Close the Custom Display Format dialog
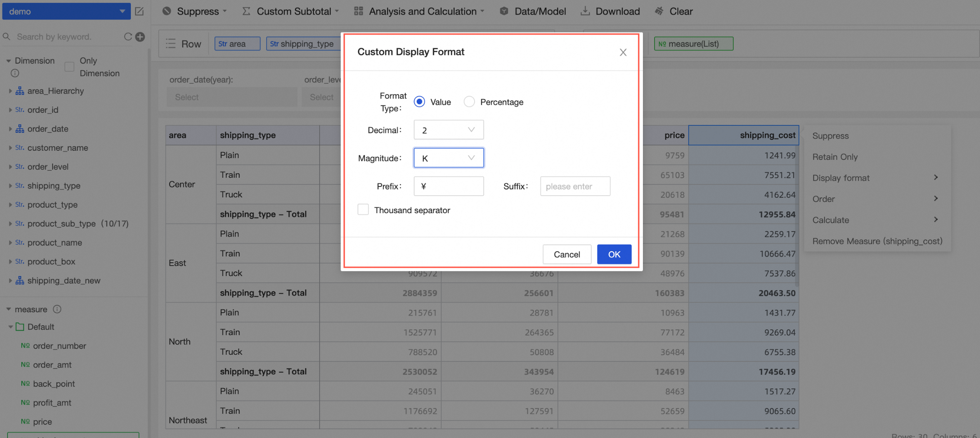Screen dimensions: 980x438 click(x=623, y=52)
